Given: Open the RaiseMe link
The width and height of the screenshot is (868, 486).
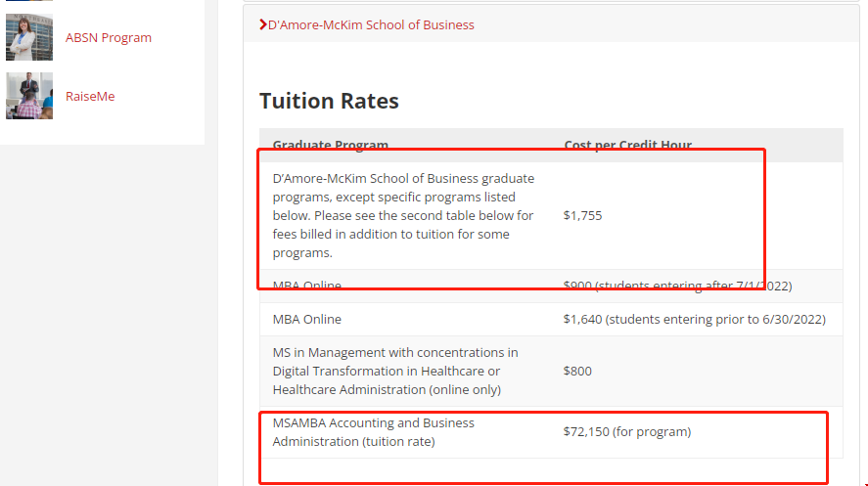Looking at the screenshot, I should 90,96.
